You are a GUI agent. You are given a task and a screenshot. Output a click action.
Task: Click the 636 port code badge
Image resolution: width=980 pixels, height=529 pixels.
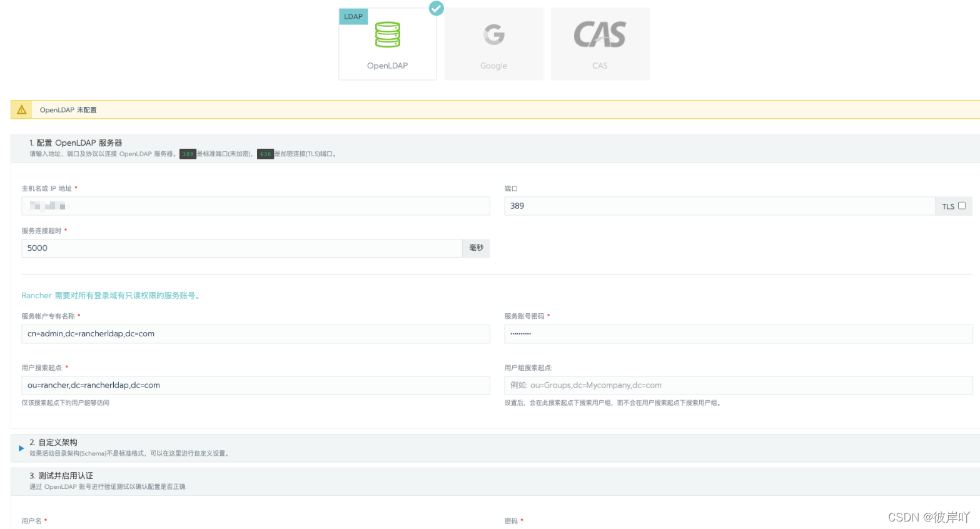click(x=266, y=154)
